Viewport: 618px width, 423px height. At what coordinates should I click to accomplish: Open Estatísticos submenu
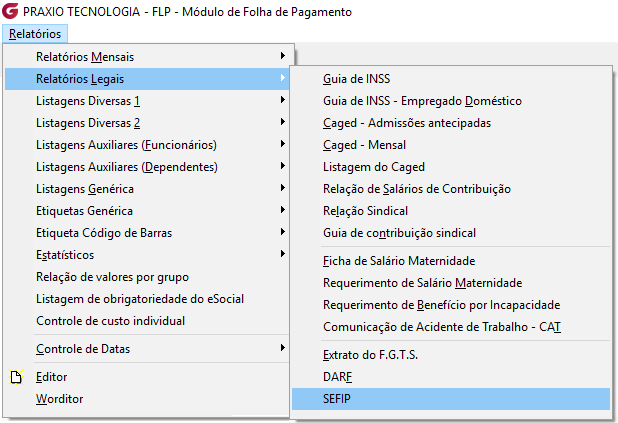[x=147, y=255]
